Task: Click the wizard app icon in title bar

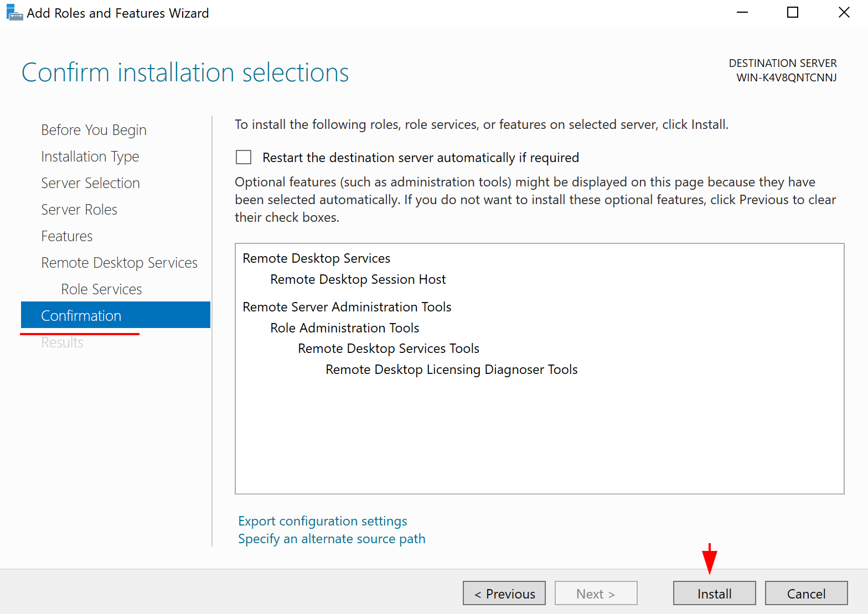Action: (14, 13)
